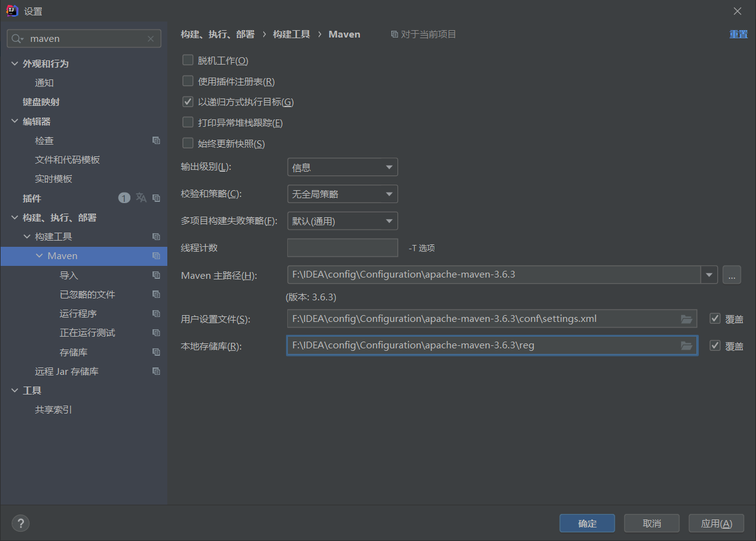Click the translate icon beside 插件
The image size is (756, 541).
tap(141, 198)
